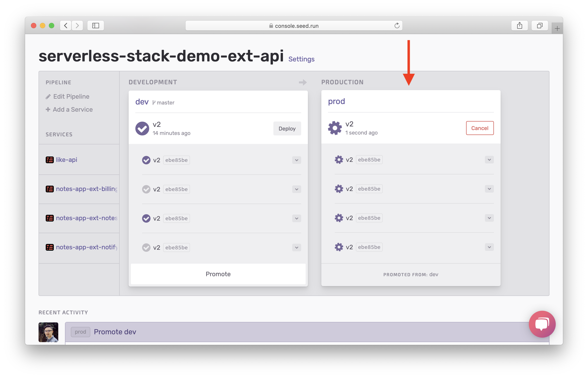
Task: Go back with Safari back arrow
Action: 66,26
